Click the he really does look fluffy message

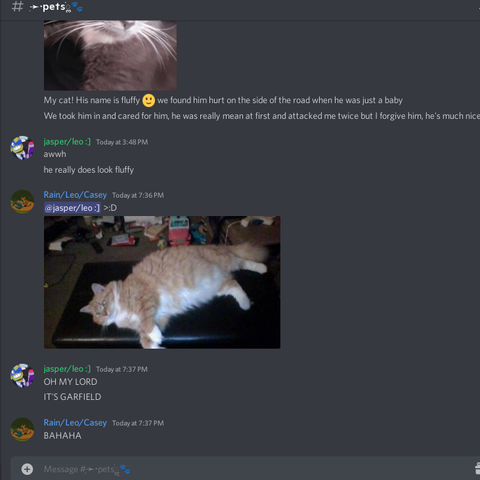coord(89,170)
